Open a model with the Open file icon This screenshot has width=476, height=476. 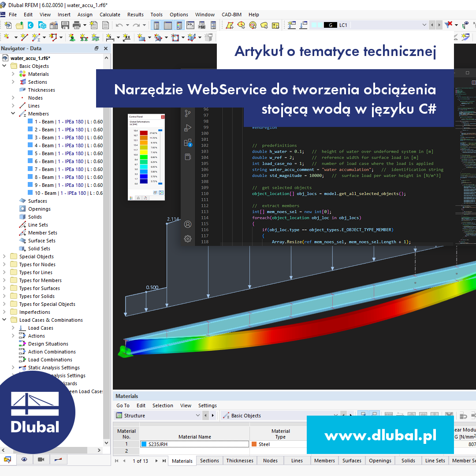click(x=19, y=25)
